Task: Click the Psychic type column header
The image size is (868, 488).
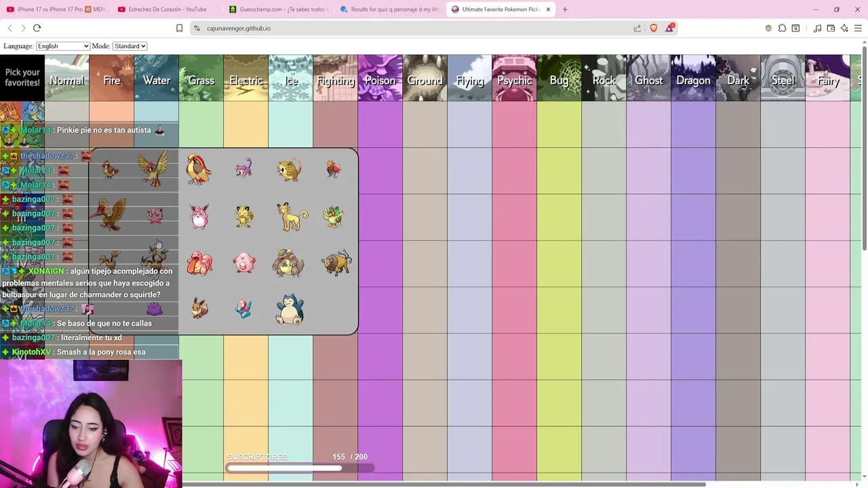Action: 514,78
